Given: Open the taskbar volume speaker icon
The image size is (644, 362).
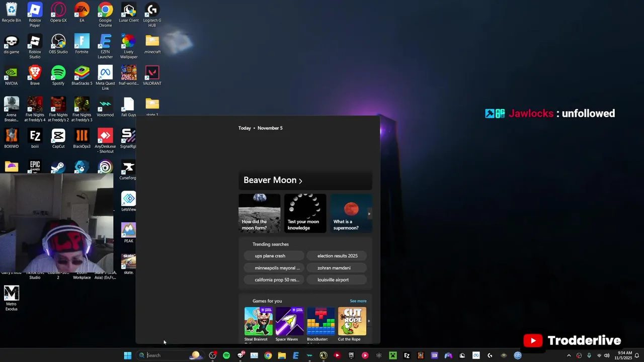Looking at the screenshot, I should (x=607, y=355).
